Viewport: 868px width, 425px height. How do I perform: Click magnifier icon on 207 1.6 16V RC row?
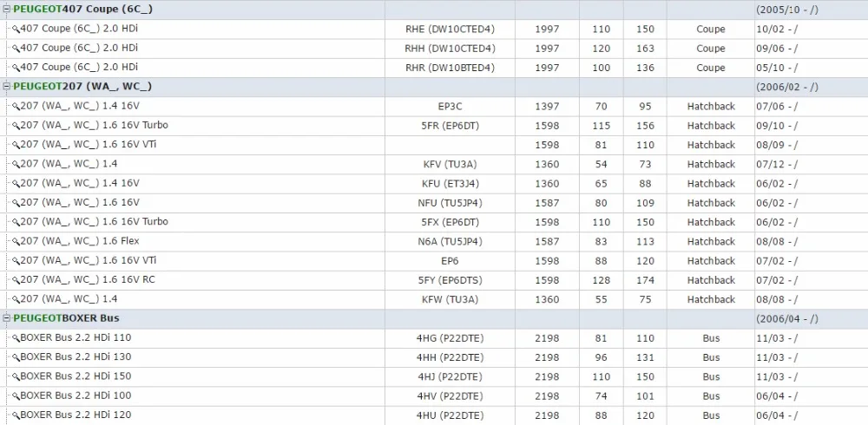16,280
